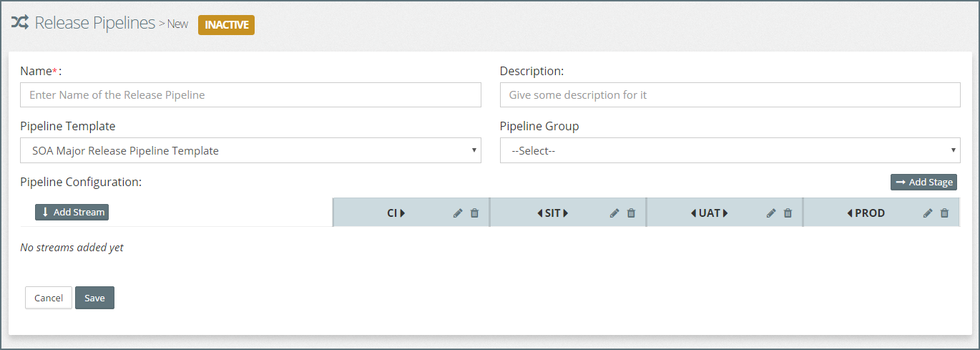Viewport: 980px width, 350px height.
Task: Move SIT stage left using arrow
Action: 539,213
